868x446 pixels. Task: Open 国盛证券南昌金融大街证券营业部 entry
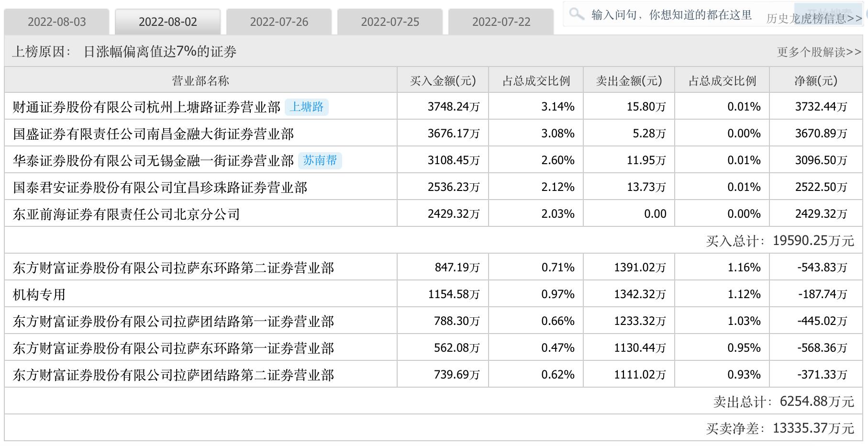click(x=153, y=134)
